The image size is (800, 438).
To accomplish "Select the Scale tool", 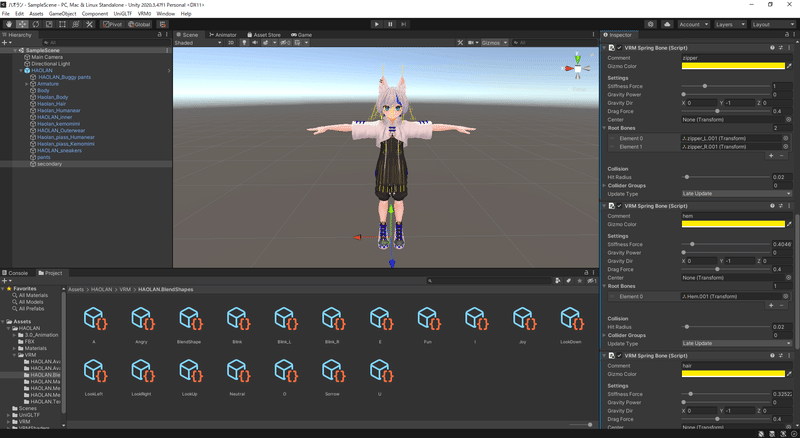I will pos(48,24).
